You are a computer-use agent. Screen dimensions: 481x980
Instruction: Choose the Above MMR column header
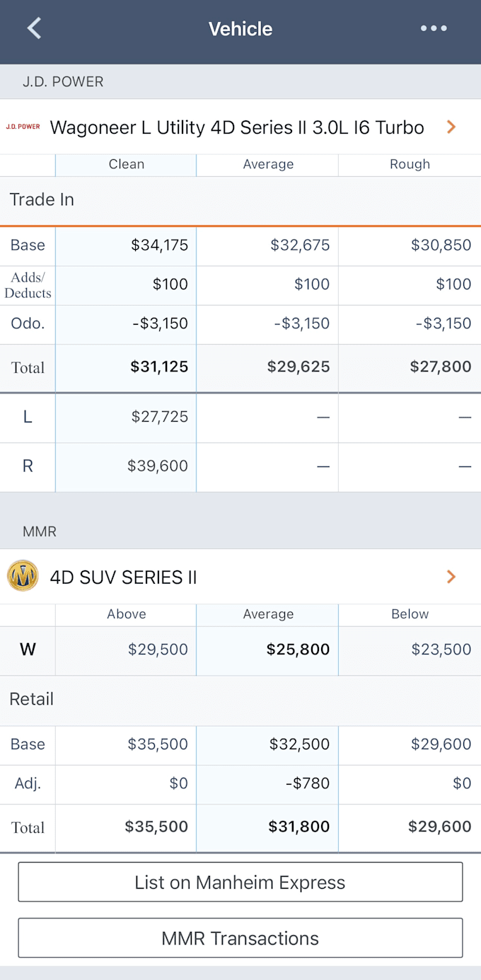click(127, 614)
